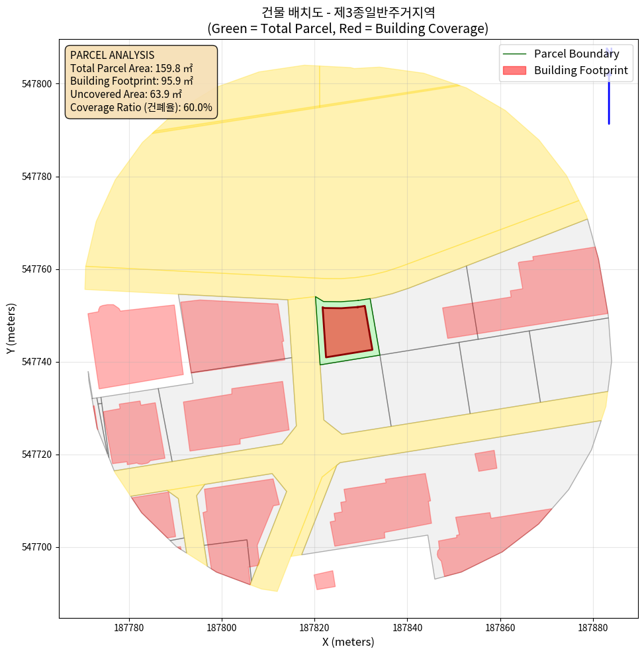This screenshot has width=644, height=655.
Task: Select the dark red highlighted building footprint
Action: 345,331
